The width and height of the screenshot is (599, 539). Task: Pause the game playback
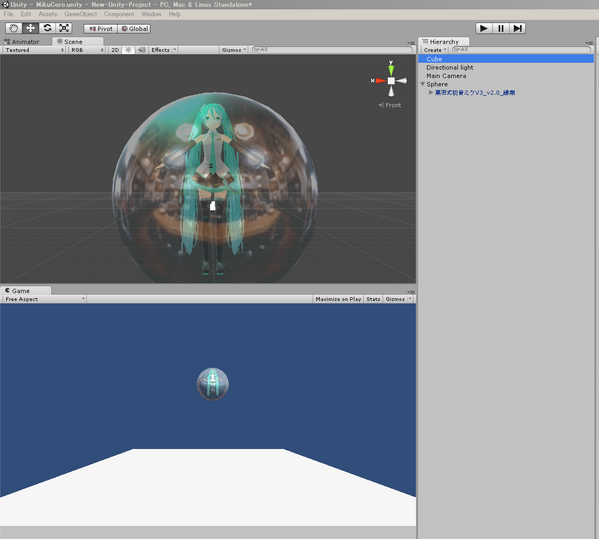[x=501, y=28]
